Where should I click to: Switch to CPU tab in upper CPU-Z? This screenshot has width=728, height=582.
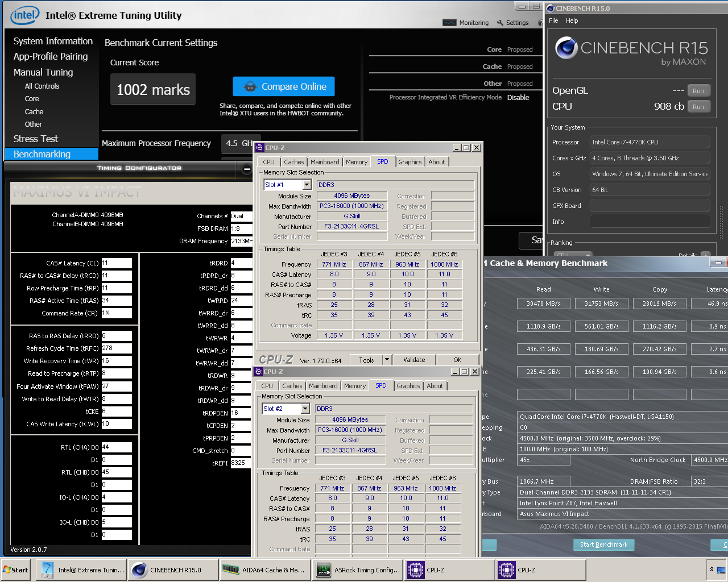pyautogui.click(x=269, y=162)
